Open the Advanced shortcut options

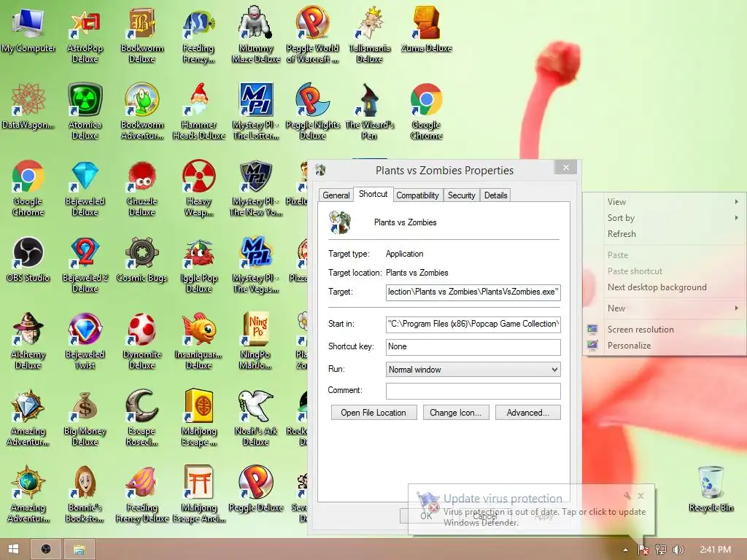tap(528, 413)
